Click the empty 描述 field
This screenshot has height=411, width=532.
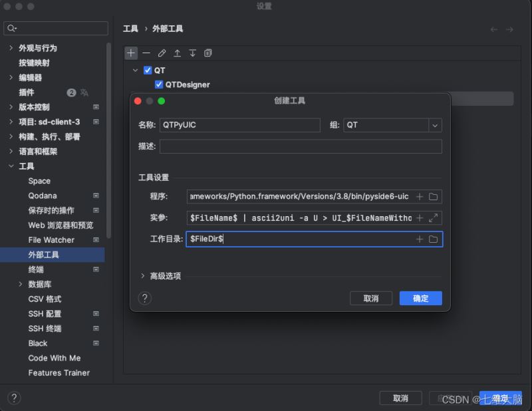[301, 146]
